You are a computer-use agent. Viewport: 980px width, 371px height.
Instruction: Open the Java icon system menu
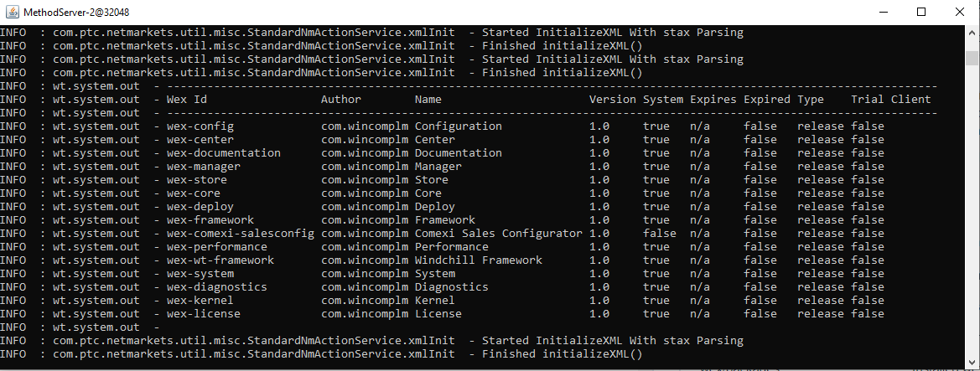click(12, 12)
